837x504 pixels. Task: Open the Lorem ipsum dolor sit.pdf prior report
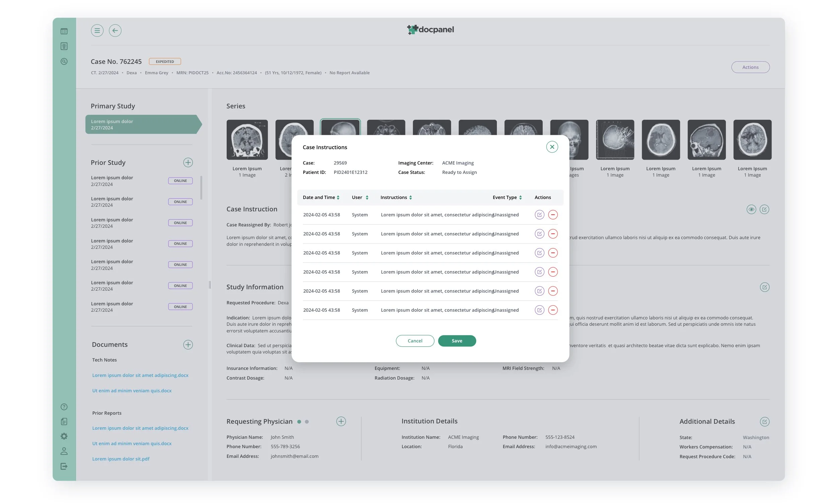tap(121, 459)
